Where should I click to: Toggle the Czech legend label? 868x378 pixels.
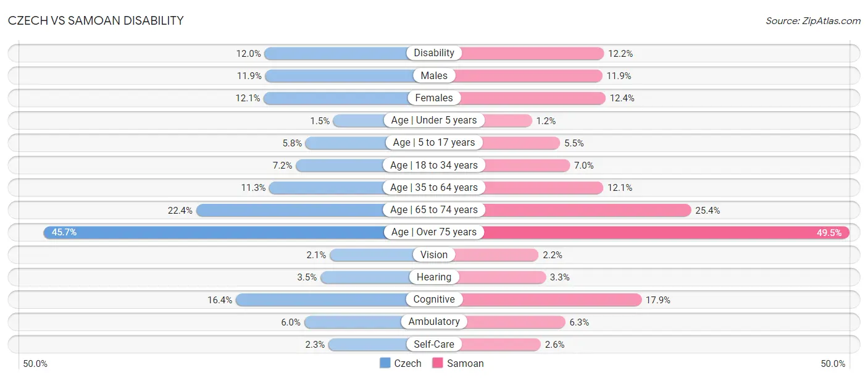coord(407,363)
